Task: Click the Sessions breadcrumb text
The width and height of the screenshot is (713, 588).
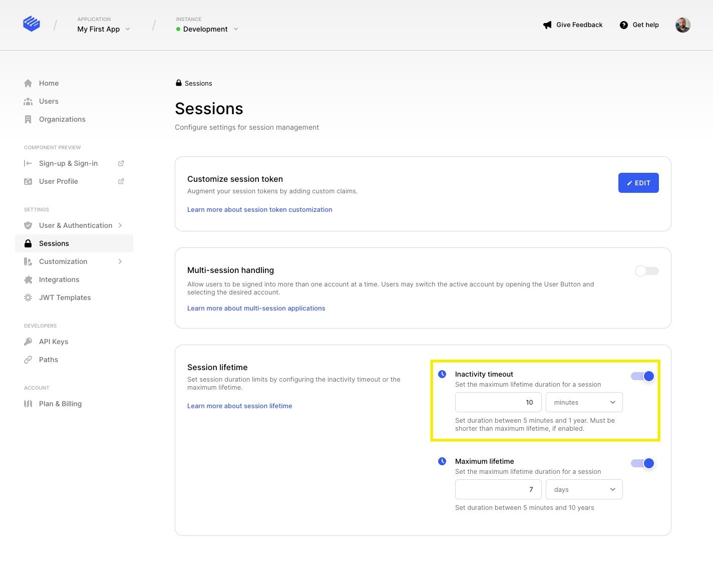Action: pyautogui.click(x=198, y=83)
